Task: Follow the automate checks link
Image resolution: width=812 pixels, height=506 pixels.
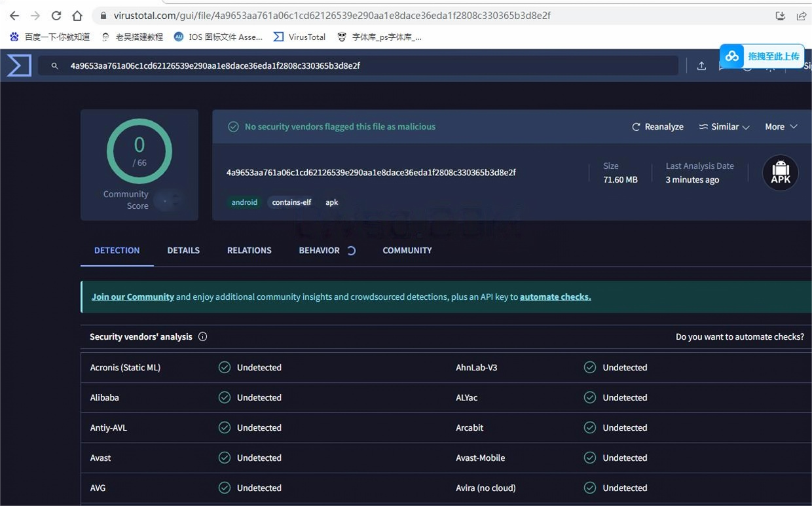Action: tap(555, 297)
